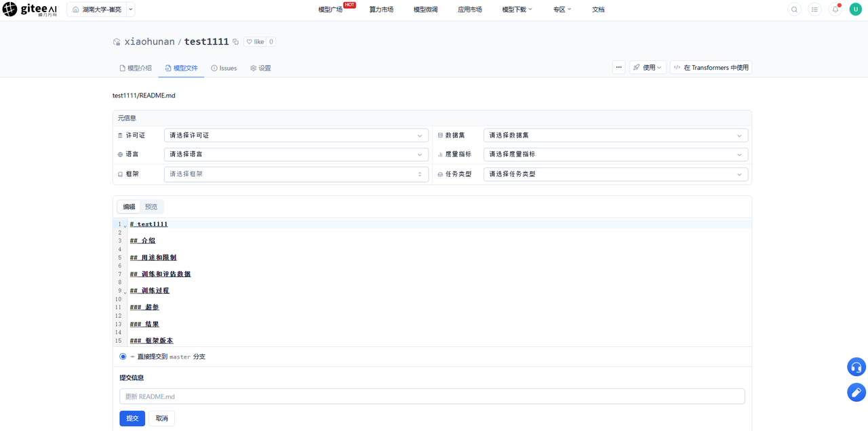Expand the 任务类型 task type dropdown
Viewport: 868px width, 431px height.
616,174
